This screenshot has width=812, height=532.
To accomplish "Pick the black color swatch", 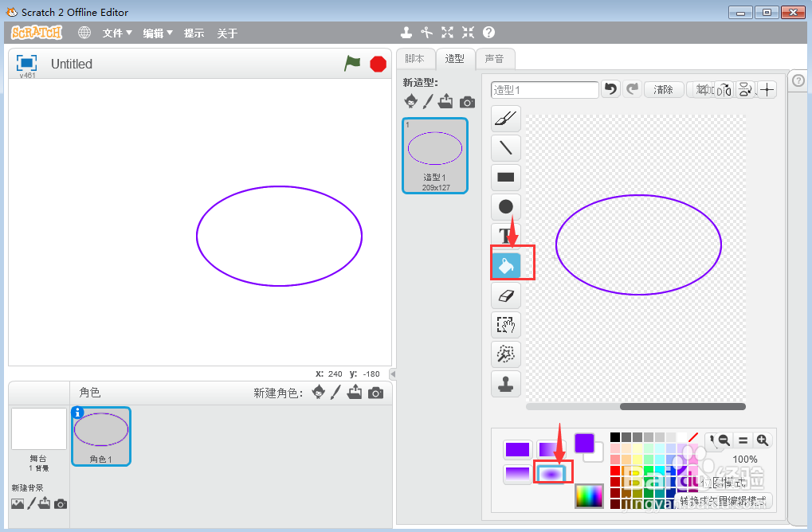I will click(615, 437).
